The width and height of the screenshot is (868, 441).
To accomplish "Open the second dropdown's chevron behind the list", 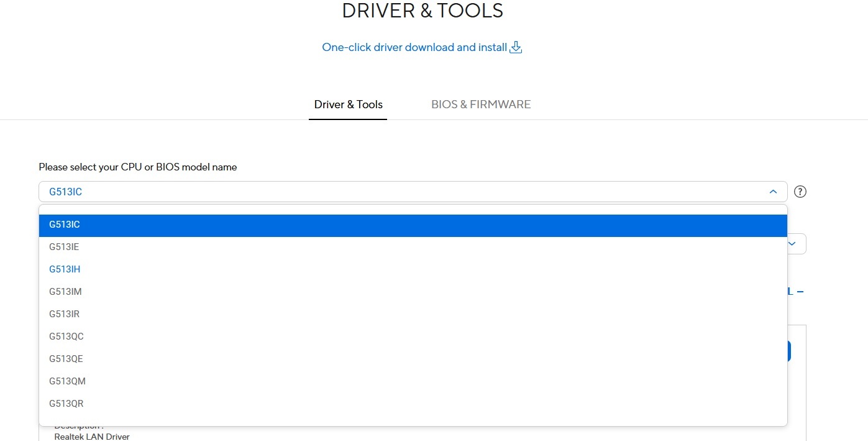I will pos(792,244).
